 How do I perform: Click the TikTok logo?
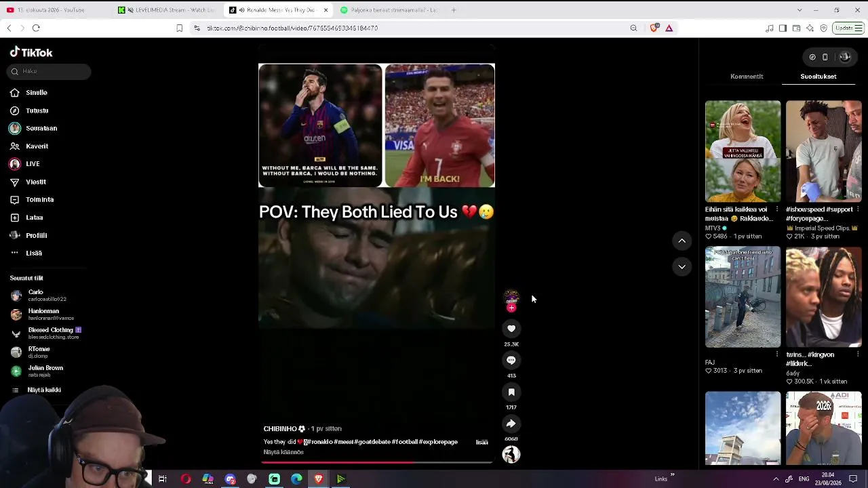(x=31, y=52)
